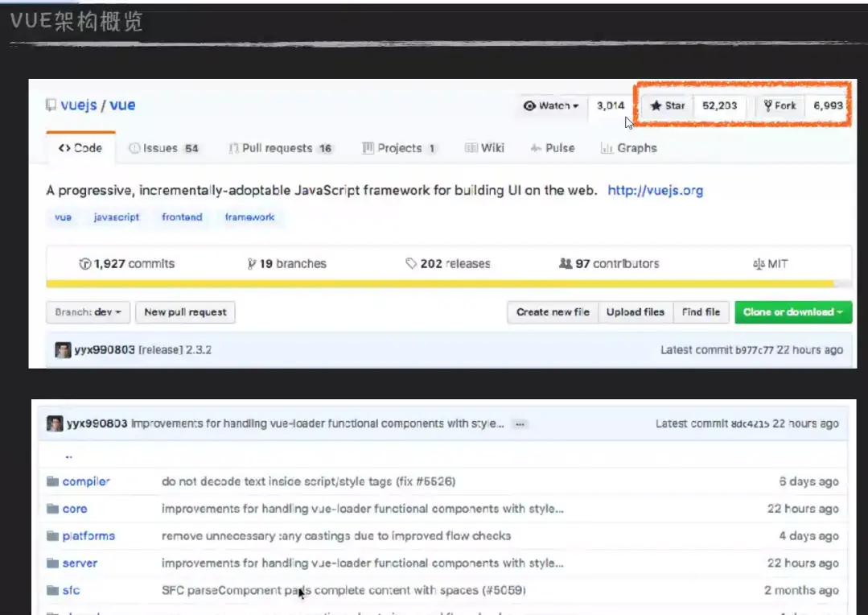Open the Pulse tab
This screenshot has width=868, height=615.
553,148
